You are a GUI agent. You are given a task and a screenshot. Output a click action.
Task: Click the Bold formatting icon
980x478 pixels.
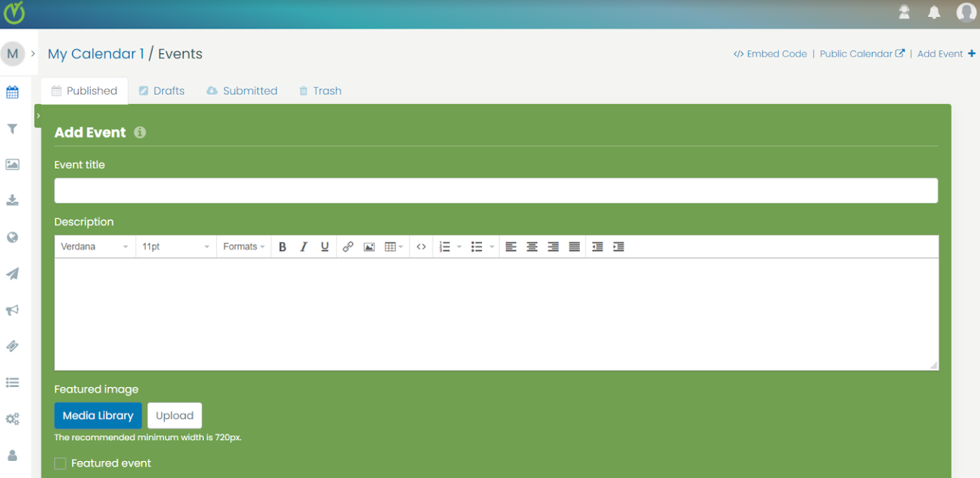point(282,247)
